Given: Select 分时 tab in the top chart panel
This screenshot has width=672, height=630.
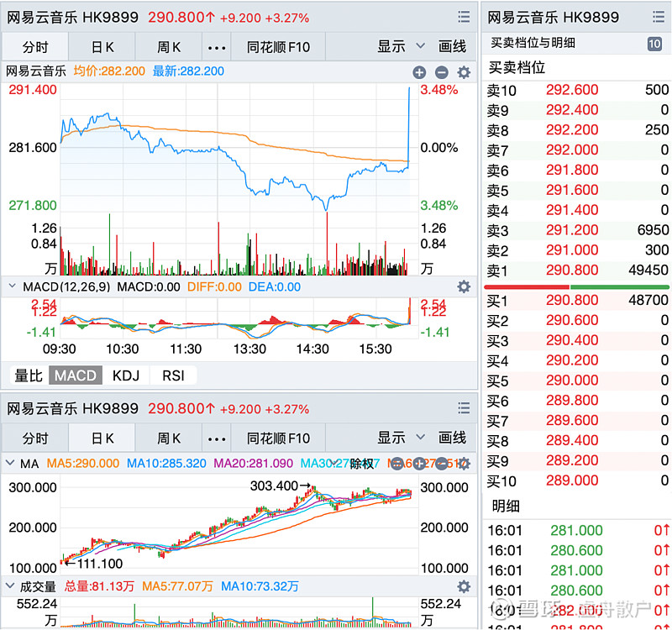Looking at the screenshot, I should 35,47.
